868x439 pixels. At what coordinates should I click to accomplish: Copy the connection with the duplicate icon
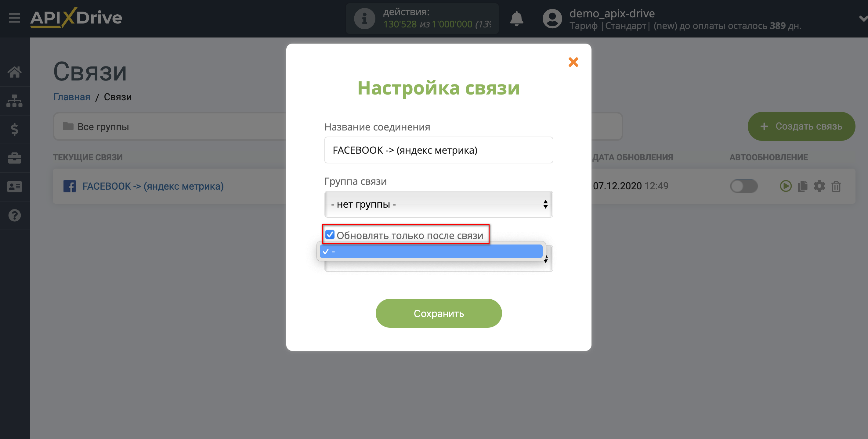(803, 186)
